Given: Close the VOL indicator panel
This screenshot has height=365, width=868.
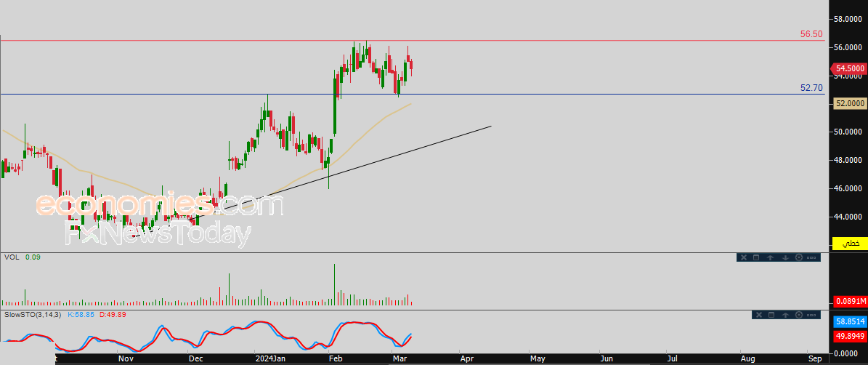Looking at the screenshot, I should 744,257.
